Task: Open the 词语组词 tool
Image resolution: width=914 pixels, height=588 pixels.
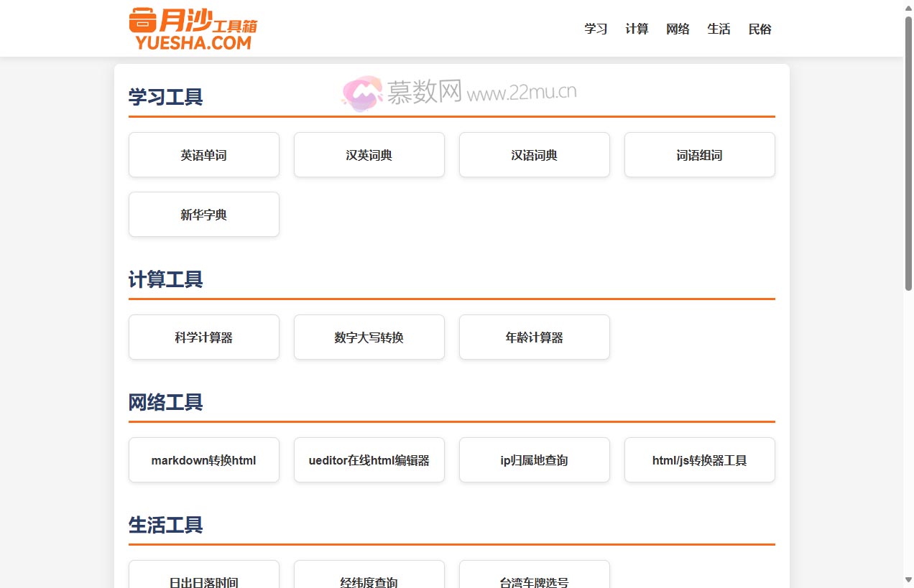Action: pos(699,154)
